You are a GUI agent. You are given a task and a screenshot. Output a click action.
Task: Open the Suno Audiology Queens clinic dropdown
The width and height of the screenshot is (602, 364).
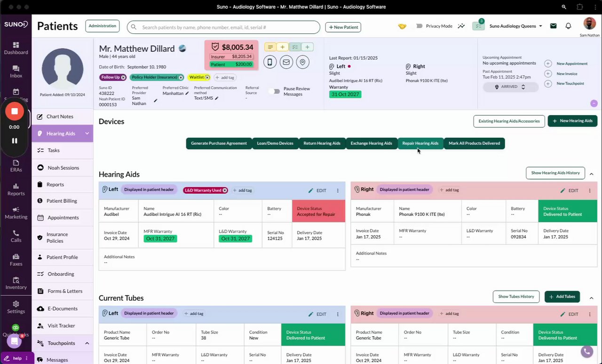pyautogui.click(x=516, y=26)
